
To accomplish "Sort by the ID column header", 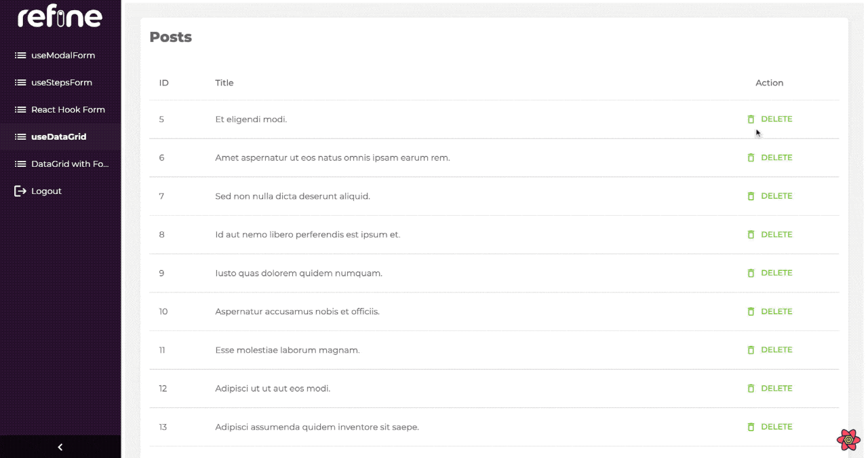I will 164,83.
